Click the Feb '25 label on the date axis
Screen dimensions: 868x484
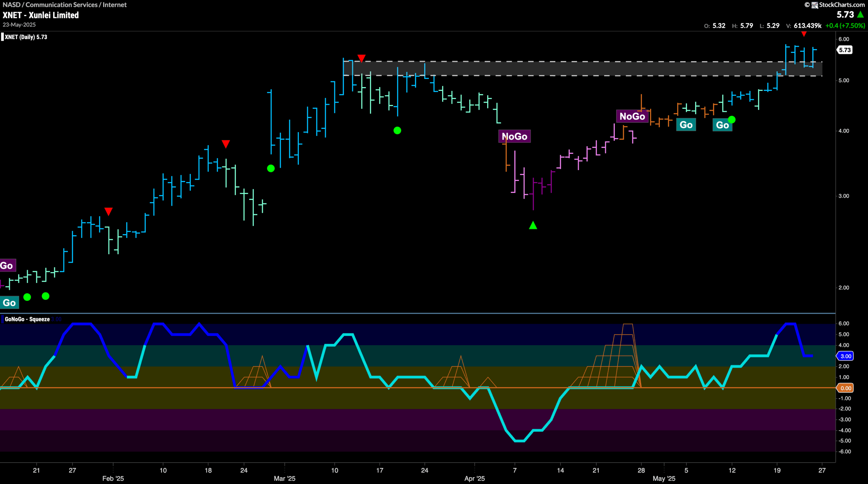tap(113, 479)
